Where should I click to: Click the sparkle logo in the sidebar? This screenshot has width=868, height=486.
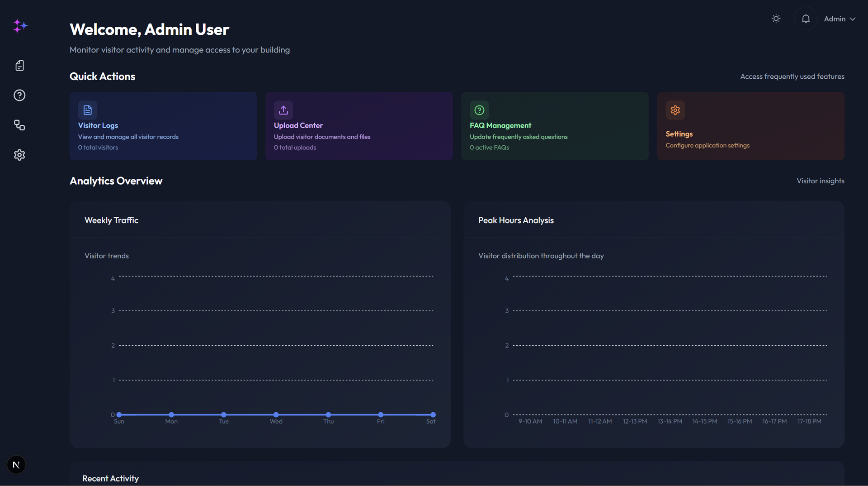point(20,26)
